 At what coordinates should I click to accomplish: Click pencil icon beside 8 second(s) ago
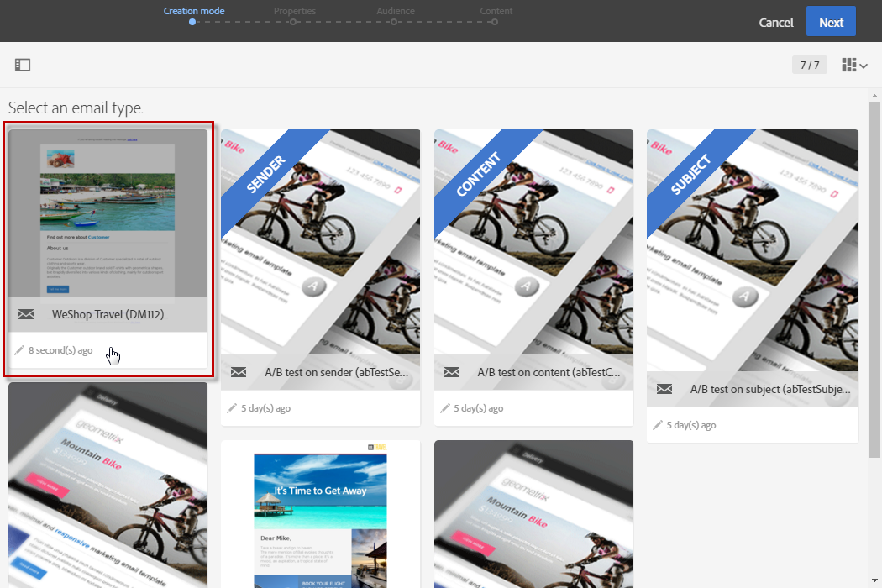(x=19, y=350)
